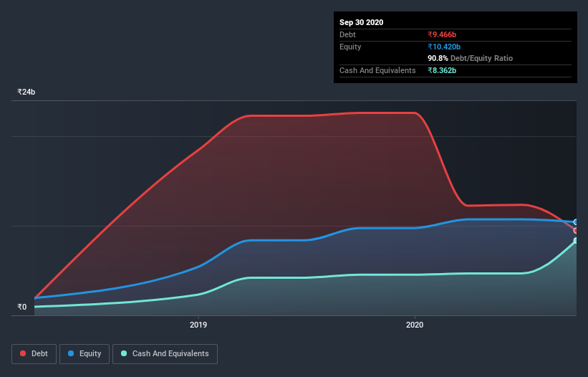The height and width of the screenshot is (377, 588).
Task: Toggle the Debt series legend button
Action: (34, 354)
